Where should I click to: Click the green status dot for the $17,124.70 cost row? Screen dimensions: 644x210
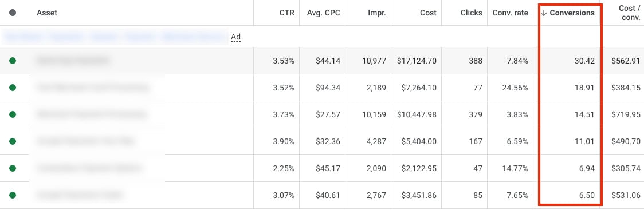tap(13, 61)
